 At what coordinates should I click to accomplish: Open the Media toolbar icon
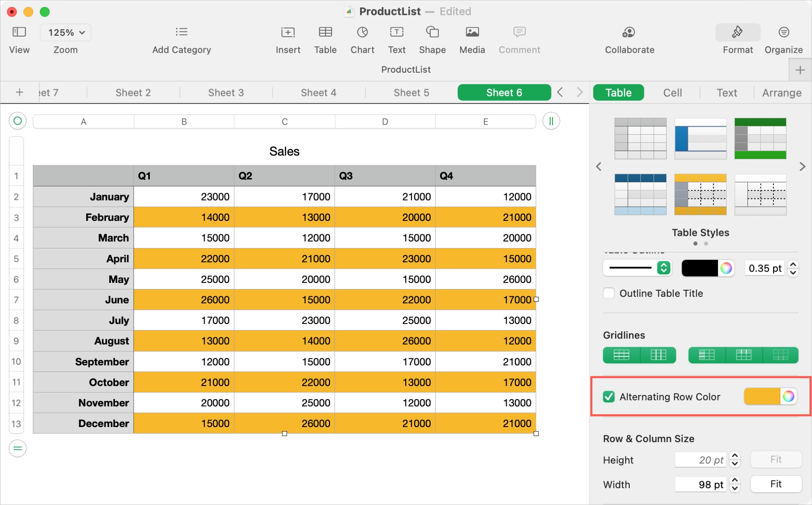pos(472,33)
